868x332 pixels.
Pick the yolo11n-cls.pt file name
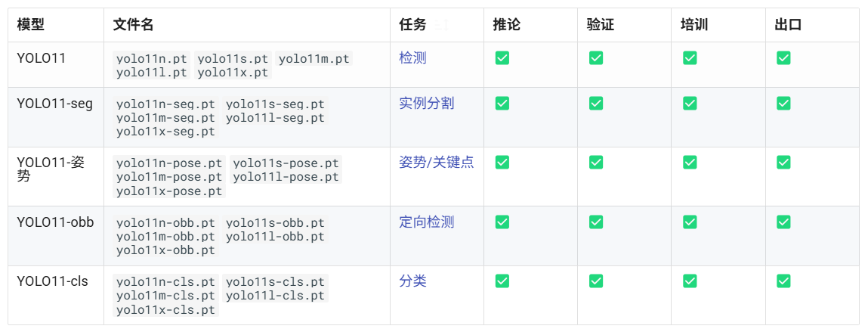coord(165,283)
